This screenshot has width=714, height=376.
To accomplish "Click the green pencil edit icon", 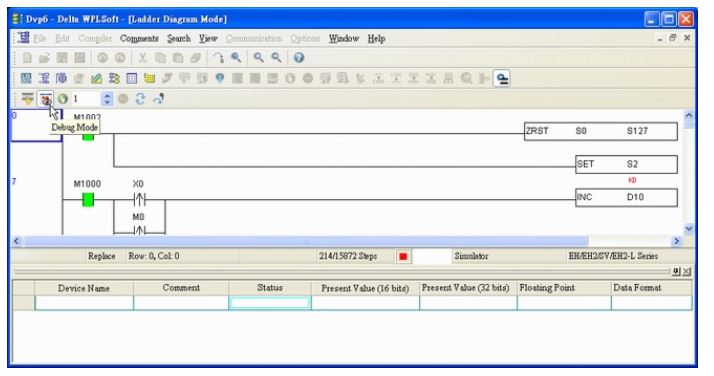I will click(x=97, y=78).
